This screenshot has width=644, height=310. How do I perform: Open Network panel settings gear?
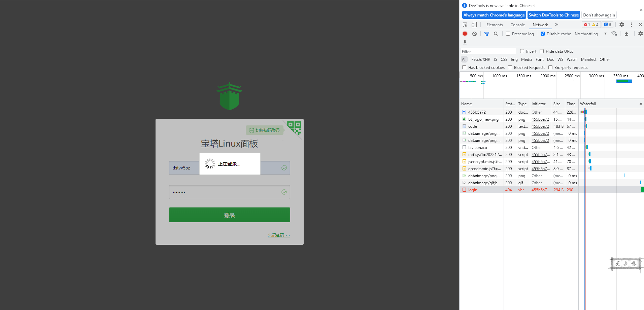(640, 34)
